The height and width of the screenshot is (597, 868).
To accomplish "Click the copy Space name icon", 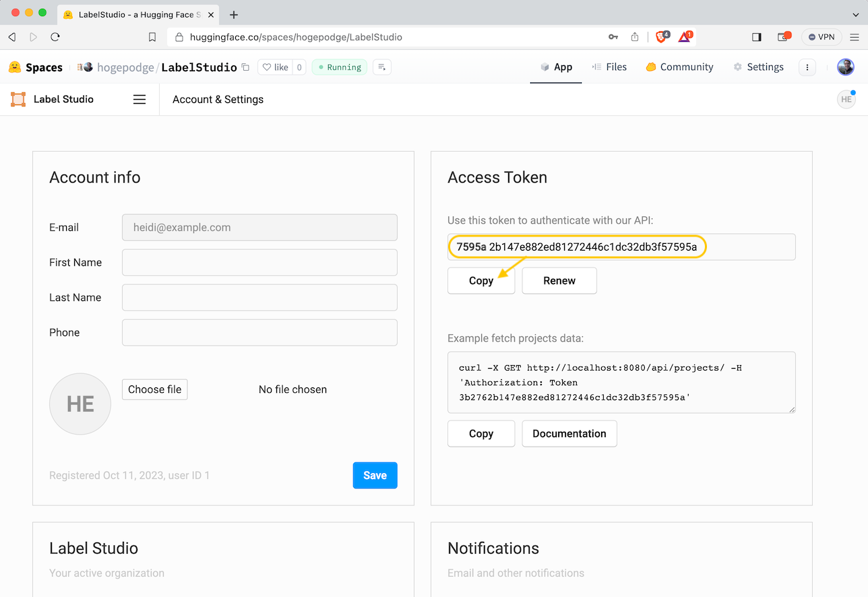I will 246,67.
